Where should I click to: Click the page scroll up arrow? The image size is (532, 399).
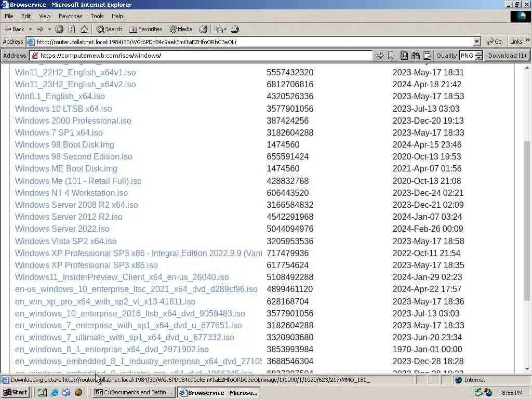(527, 68)
